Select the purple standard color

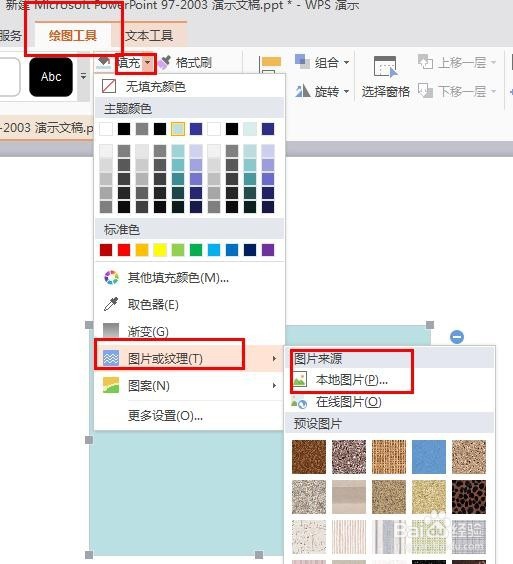(268, 250)
